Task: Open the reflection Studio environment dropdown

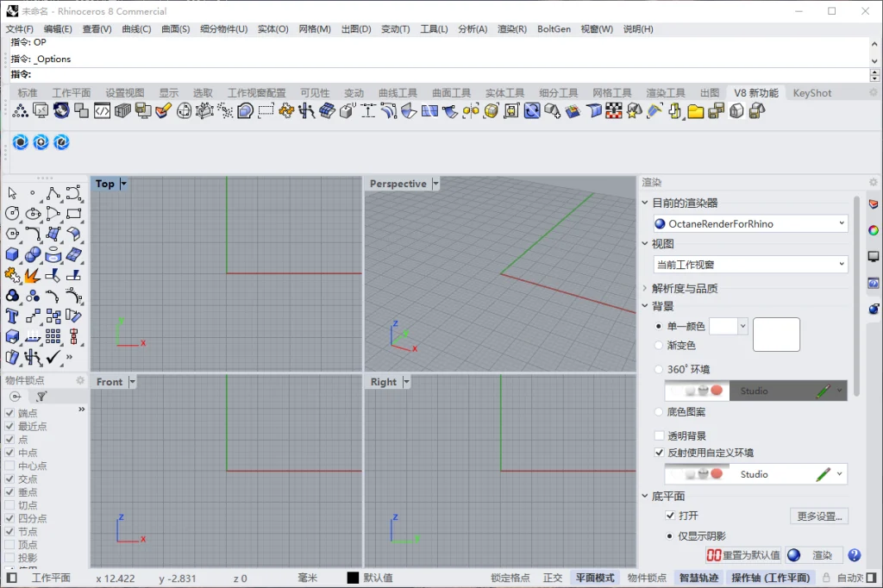Action: click(x=840, y=474)
